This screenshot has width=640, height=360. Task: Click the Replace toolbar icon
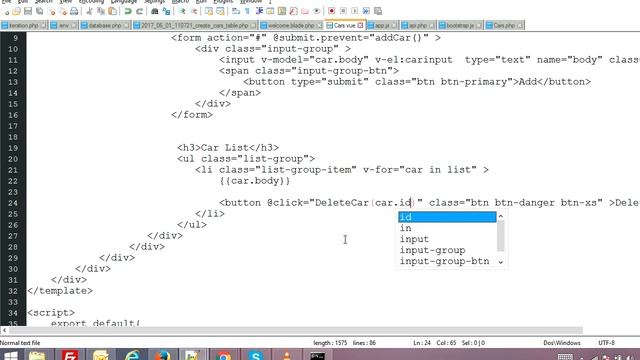(166, 11)
